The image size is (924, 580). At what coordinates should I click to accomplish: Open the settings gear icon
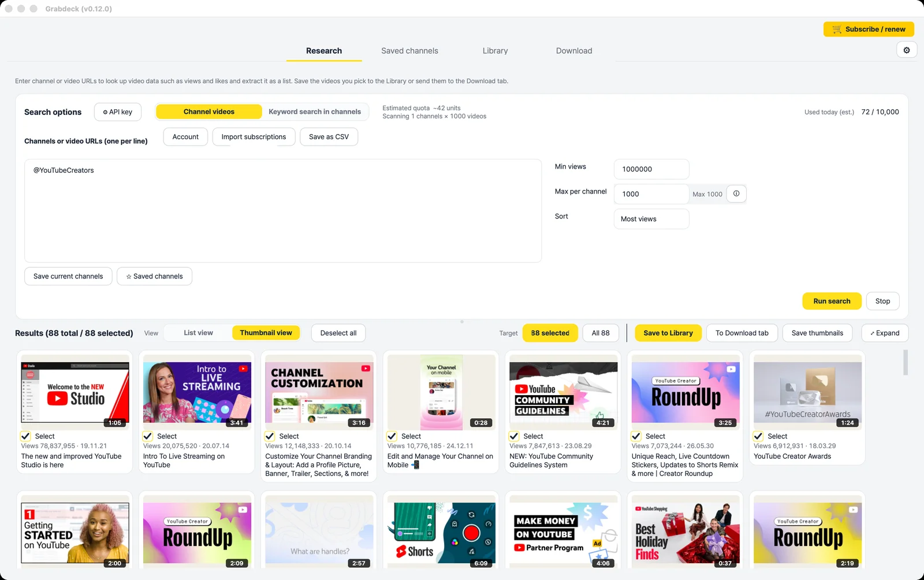click(x=907, y=50)
